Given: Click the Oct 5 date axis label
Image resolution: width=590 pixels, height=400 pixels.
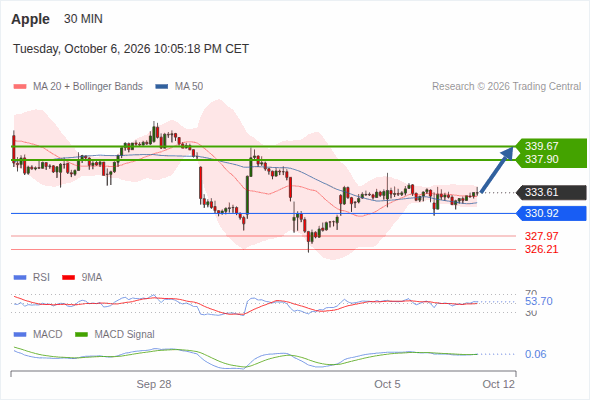Looking at the screenshot, I should [387, 384].
